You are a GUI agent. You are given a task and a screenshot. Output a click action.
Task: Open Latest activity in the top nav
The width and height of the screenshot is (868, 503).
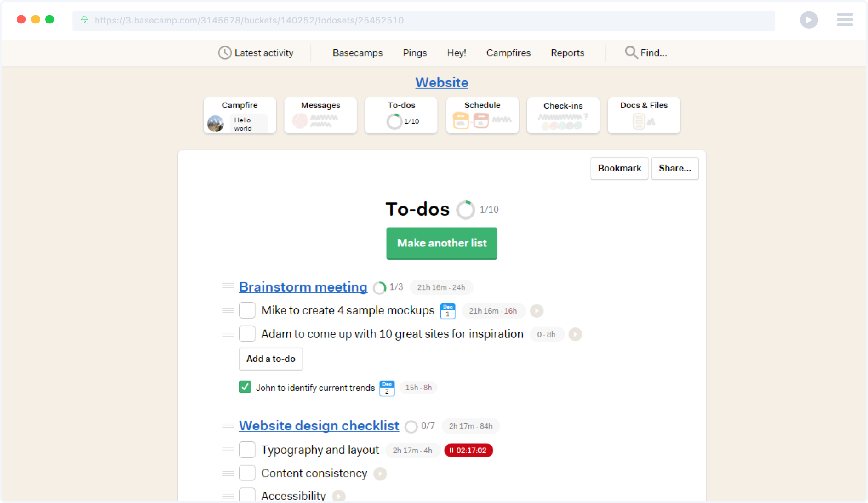tap(256, 53)
